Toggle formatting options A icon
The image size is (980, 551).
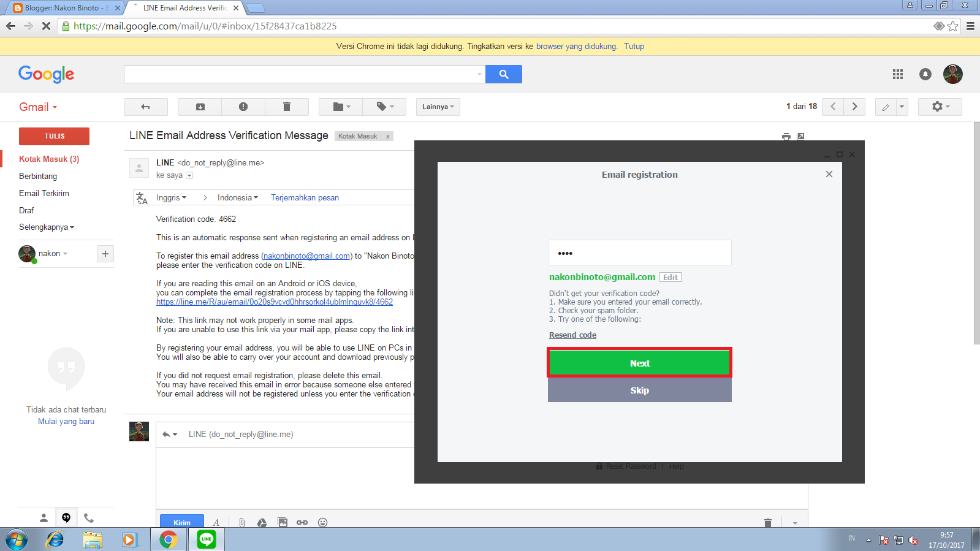216,522
